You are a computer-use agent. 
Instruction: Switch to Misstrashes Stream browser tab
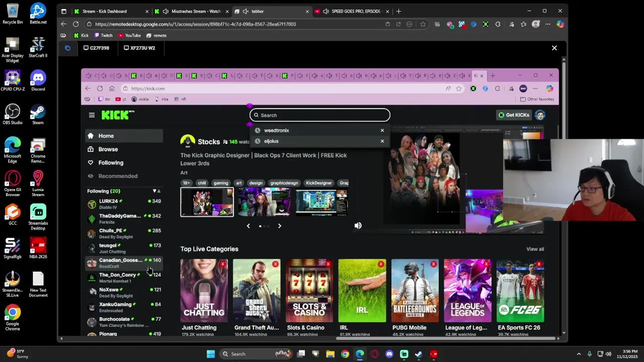192,11
